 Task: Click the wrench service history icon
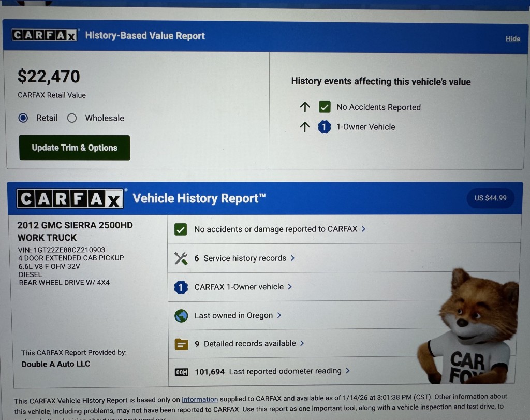click(x=181, y=258)
